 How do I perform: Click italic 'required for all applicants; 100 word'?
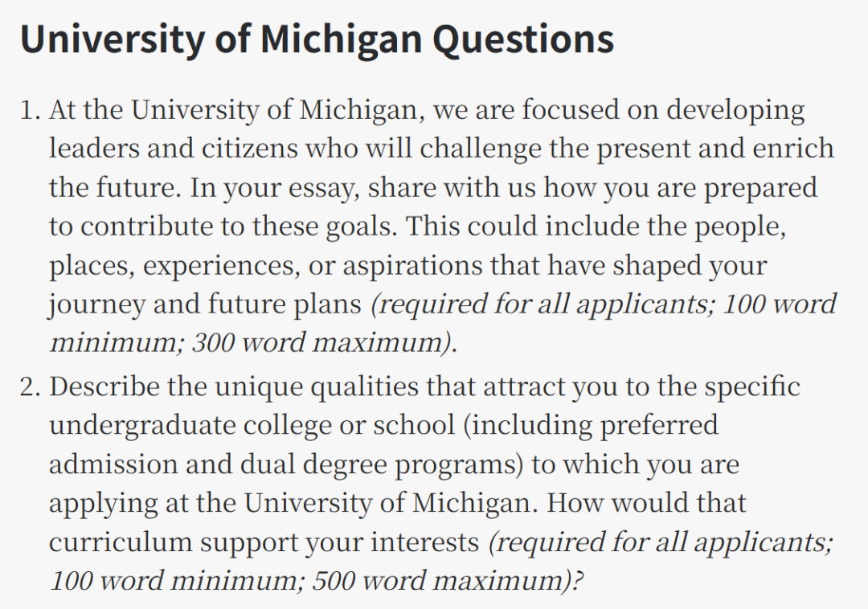click(x=607, y=304)
